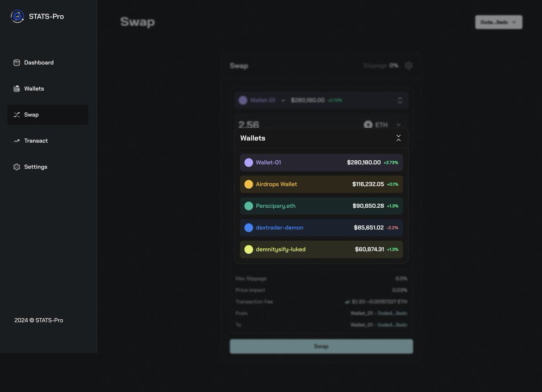Click the Wallets sidebar icon
Viewport: 542px width, 392px height.
17,89
